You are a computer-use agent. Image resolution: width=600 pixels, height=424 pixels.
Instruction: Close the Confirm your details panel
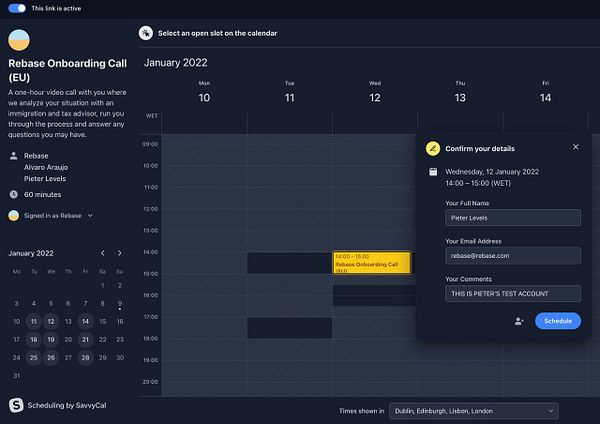pyautogui.click(x=576, y=147)
